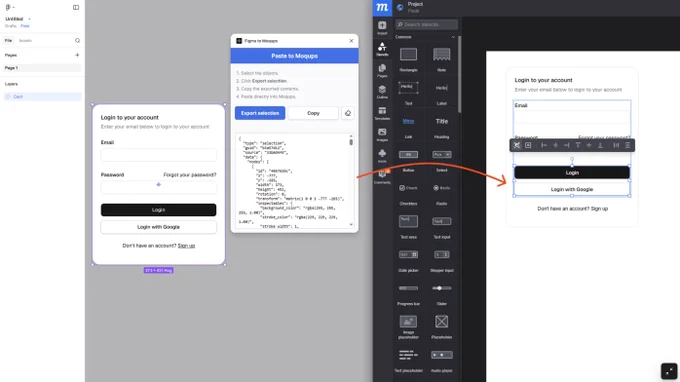
Task: Click the Login button in Figma card
Action: coord(158,210)
